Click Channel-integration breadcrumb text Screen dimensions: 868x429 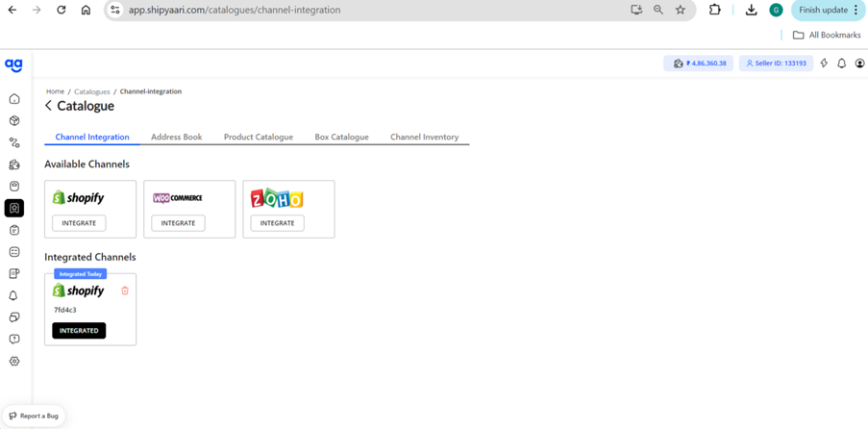click(x=151, y=91)
